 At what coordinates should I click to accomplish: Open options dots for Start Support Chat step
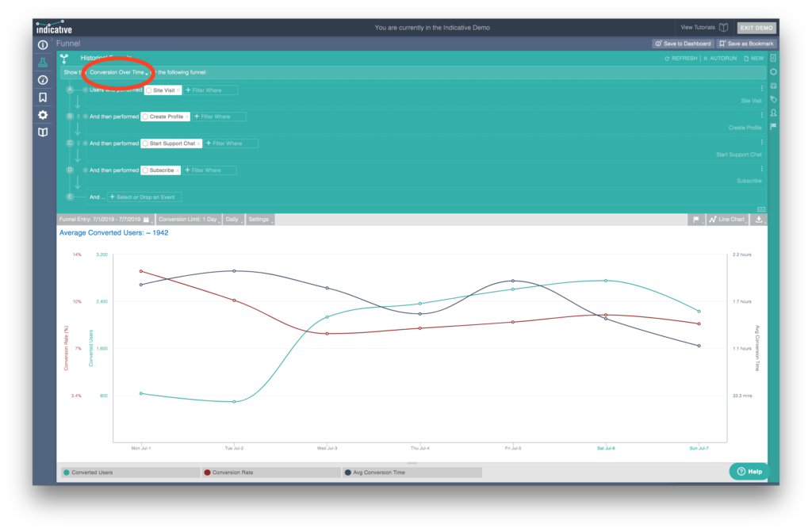point(761,142)
